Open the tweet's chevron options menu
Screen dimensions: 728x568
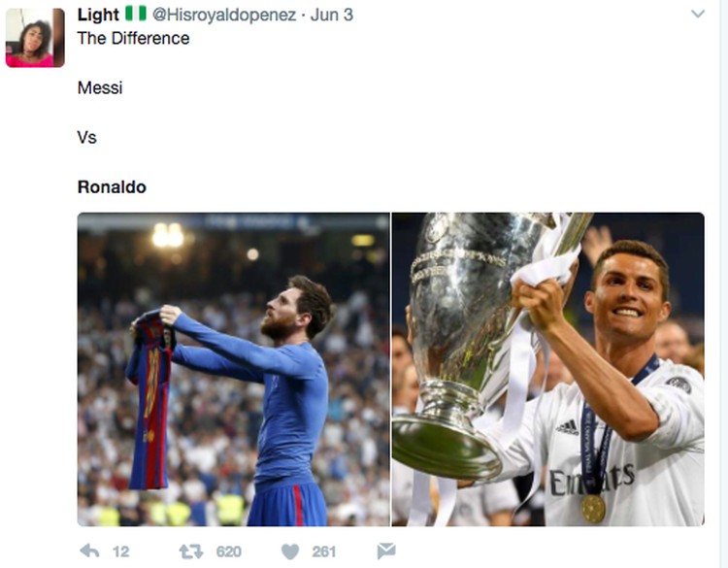click(x=698, y=15)
